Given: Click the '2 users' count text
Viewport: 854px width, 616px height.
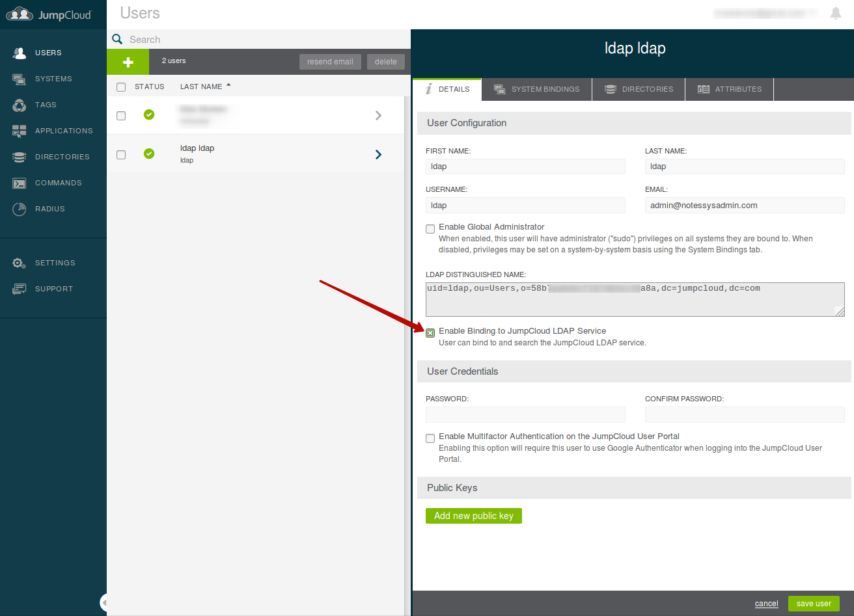Looking at the screenshot, I should pyautogui.click(x=174, y=60).
